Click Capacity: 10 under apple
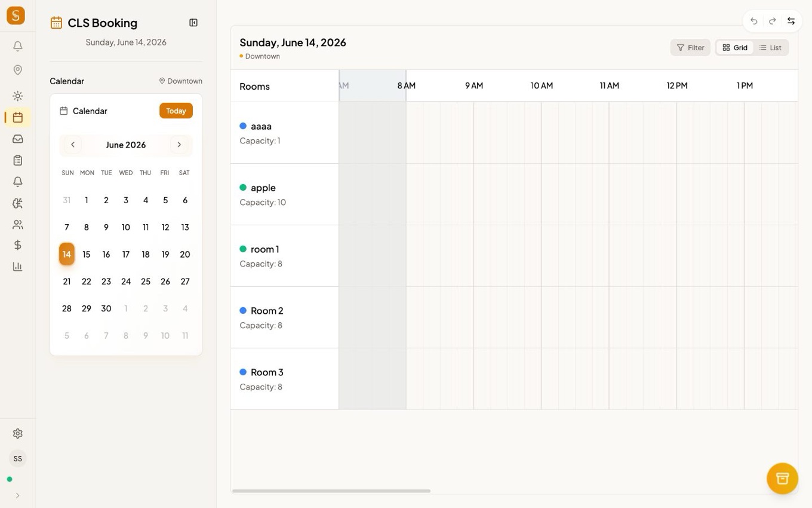 tap(263, 203)
